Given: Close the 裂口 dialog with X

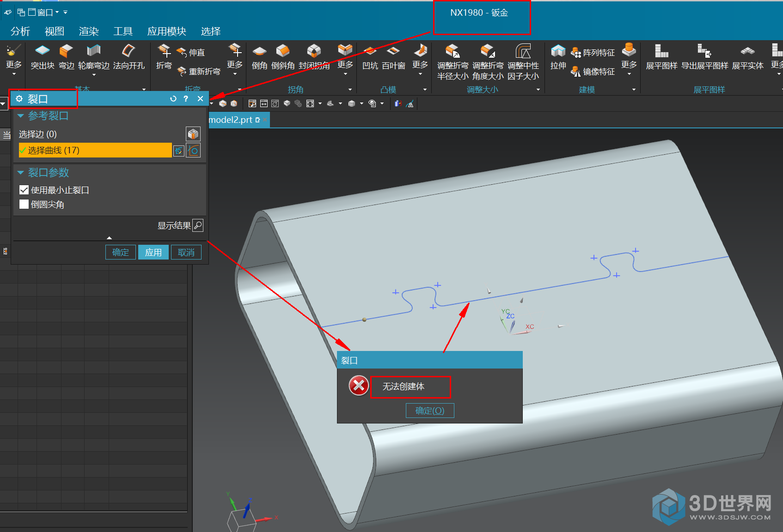Looking at the screenshot, I should tap(200, 99).
